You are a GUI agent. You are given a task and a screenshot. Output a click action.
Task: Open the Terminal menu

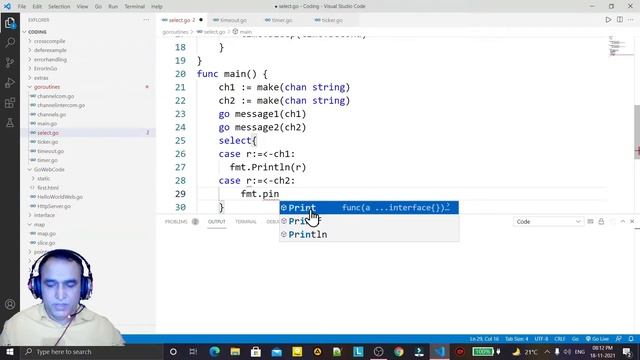pos(134,7)
